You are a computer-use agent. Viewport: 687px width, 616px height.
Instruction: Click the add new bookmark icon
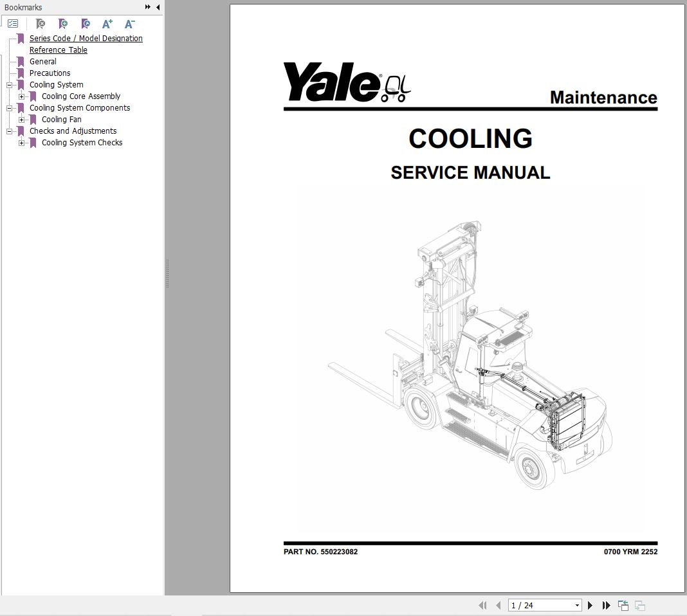63,24
